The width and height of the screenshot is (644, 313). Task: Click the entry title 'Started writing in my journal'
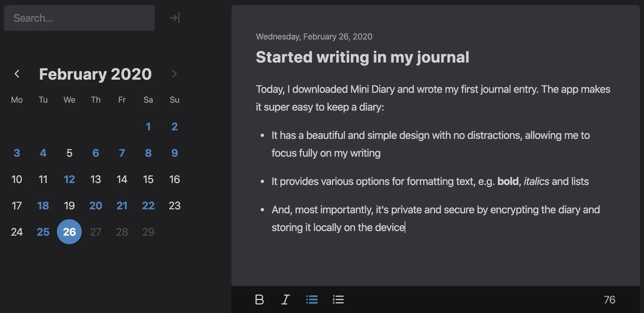pos(362,57)
